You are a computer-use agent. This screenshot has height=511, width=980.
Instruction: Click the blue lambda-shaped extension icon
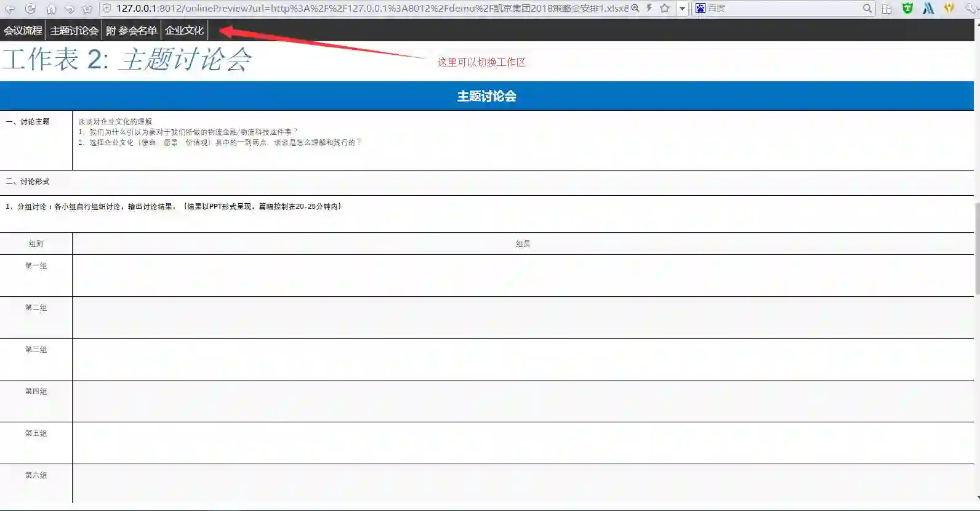928,8
